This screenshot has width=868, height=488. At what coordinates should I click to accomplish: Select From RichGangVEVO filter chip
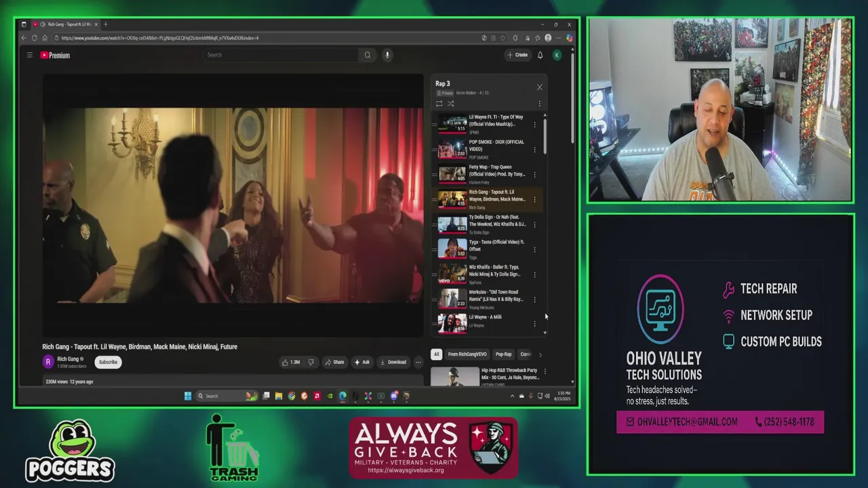pos(467,354)
